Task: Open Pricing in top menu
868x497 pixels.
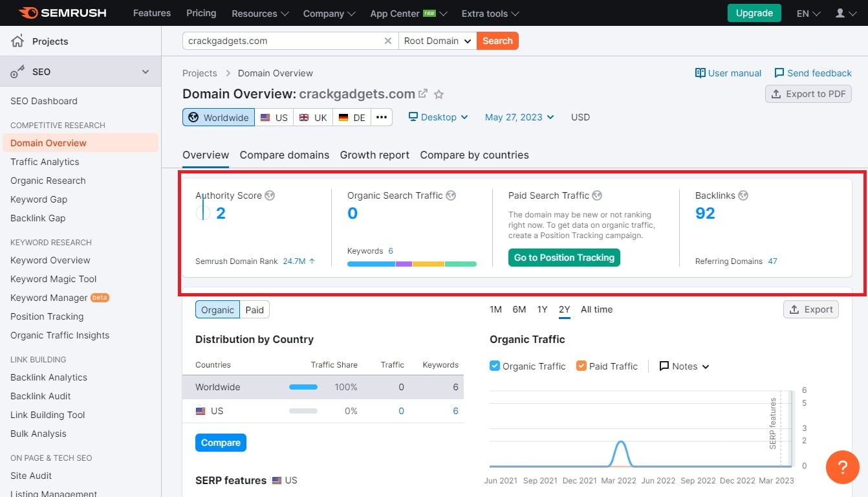Action: pyautogui.click(x=201, y=13)
